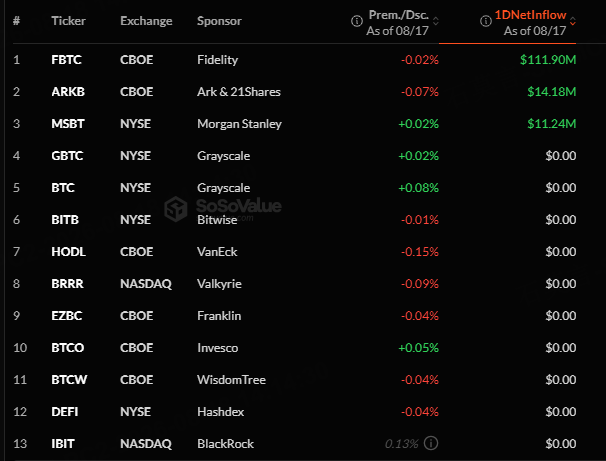606x461 pixels.
Task: Sort by the 1DNetInflow column header
Action: click(x=530, y=15)
